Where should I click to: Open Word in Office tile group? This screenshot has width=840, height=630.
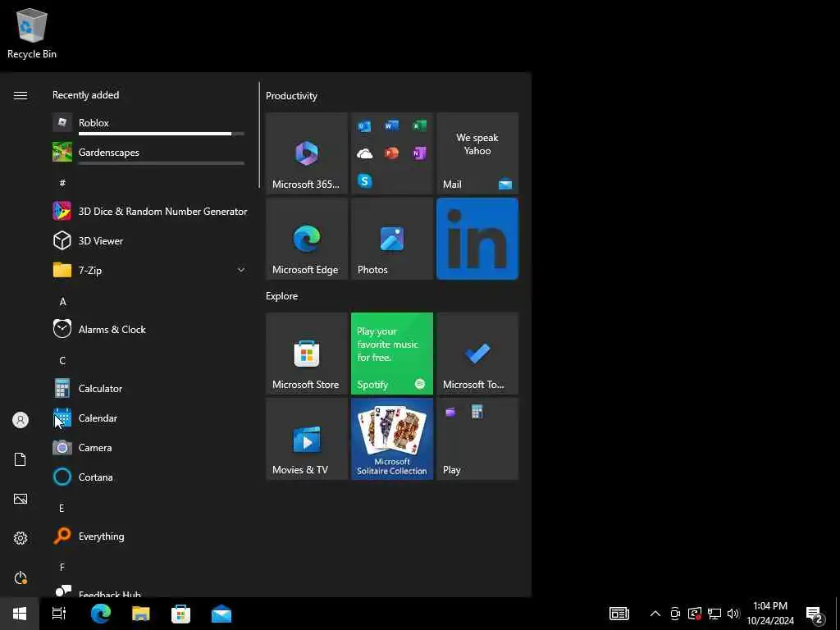point(391,126)
